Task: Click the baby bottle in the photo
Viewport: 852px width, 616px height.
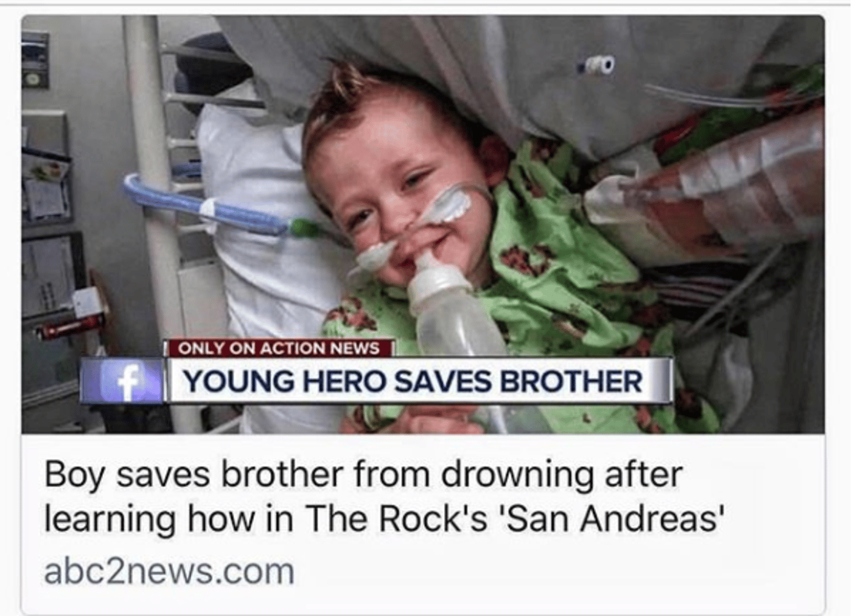Action: click(x=450, y=310)
